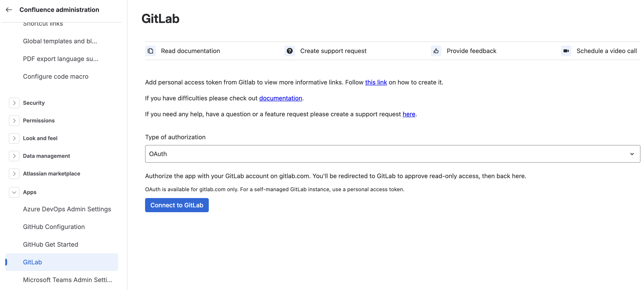Screen dimensions: 644x290
Task: Click the Create support request question-mark icon
Action: tap(289, 51)
